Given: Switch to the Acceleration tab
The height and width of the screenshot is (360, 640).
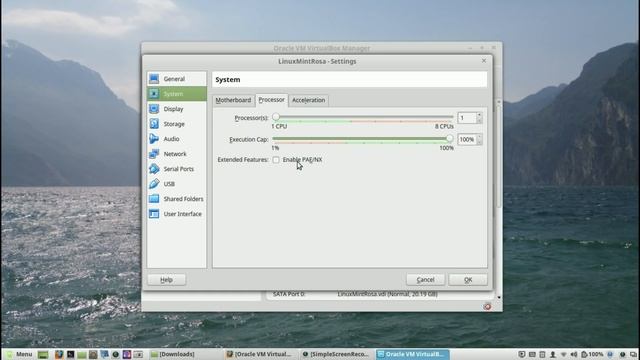Looking at the screenshot, I should (309, 100).
